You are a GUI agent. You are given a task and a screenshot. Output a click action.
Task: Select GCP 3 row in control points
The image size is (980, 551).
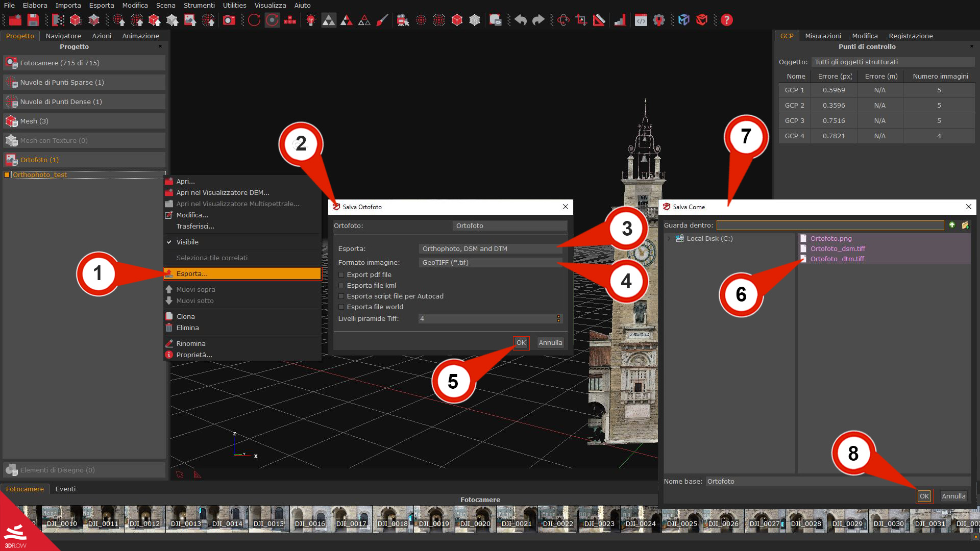click(x=876, y=120)
